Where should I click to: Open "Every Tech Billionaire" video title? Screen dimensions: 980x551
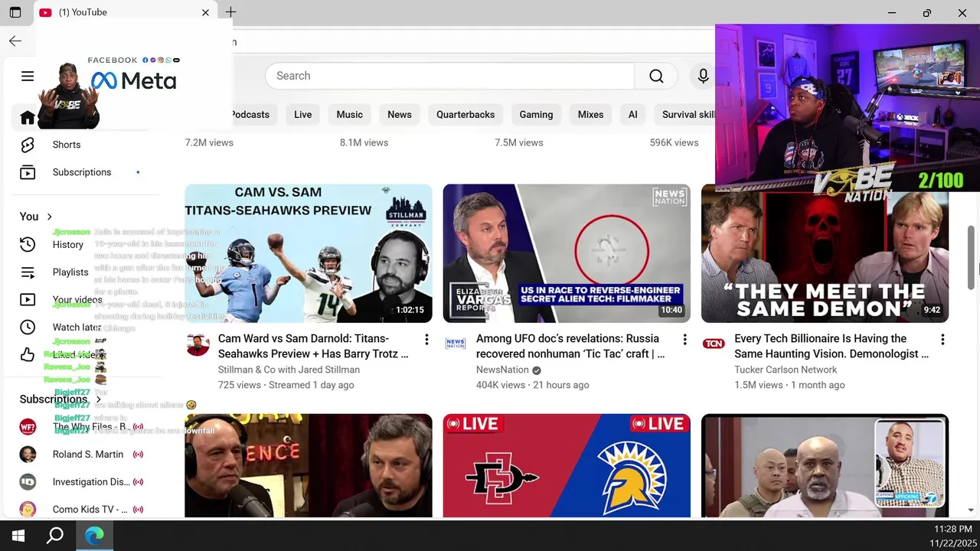point(831,346)
